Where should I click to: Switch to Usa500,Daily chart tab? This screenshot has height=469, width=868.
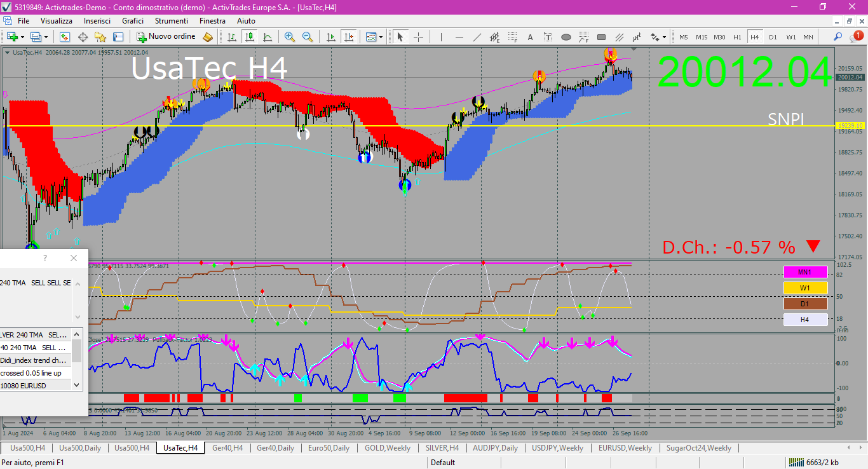80,448
